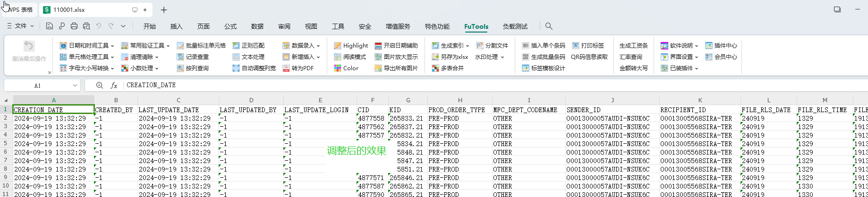Screen dimensions: 868x197
Task: Click 开启日期辅助 date helper
Action: [396, 46]
